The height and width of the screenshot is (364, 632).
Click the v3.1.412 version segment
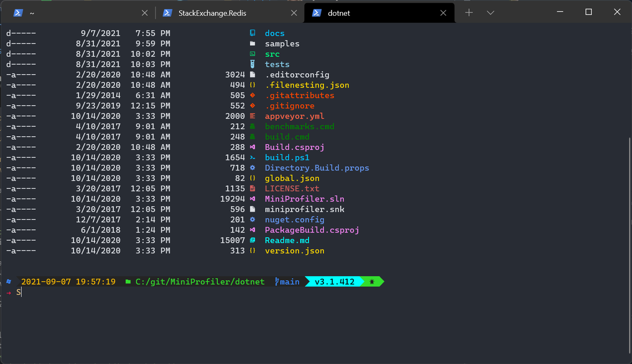335,282
